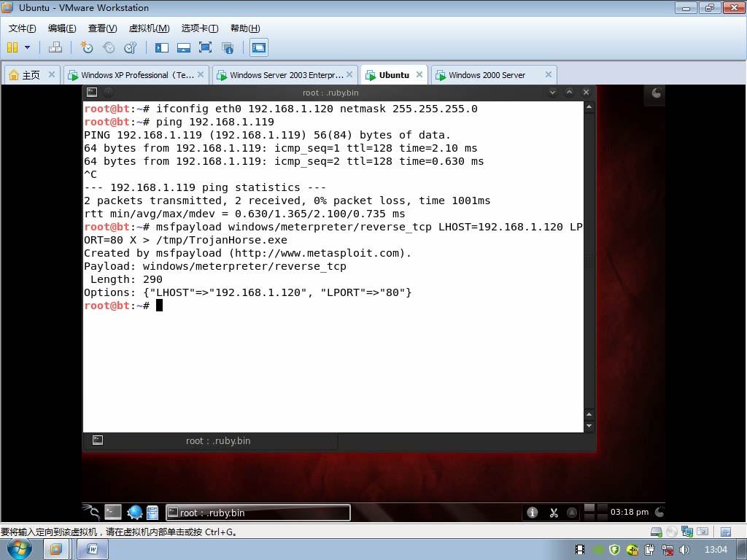Image resolution: width=747 pixels, height=560 pixels.
Task: Close the Ubuntu tab
Action: [419, 75]
